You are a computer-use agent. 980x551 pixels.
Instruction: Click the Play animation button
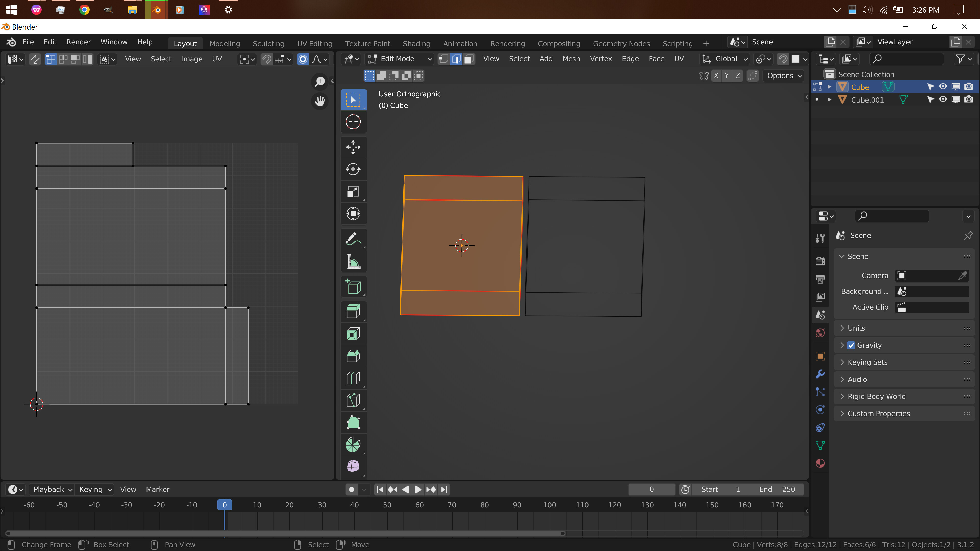418,490
